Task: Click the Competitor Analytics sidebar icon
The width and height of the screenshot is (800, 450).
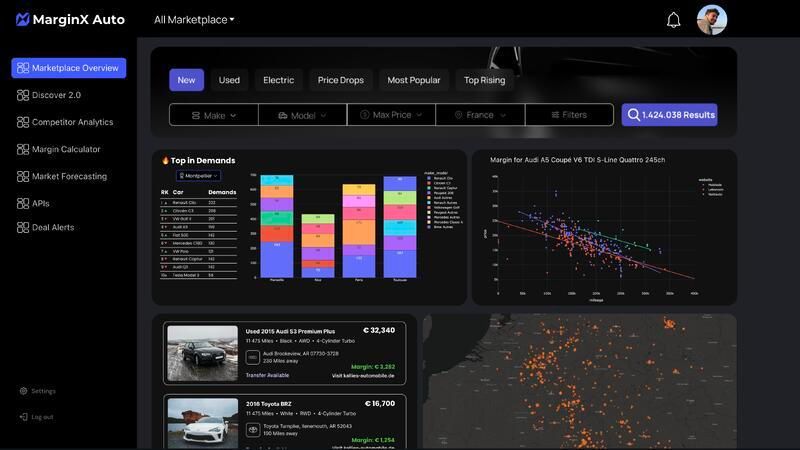Action: (x=23, y=122)
